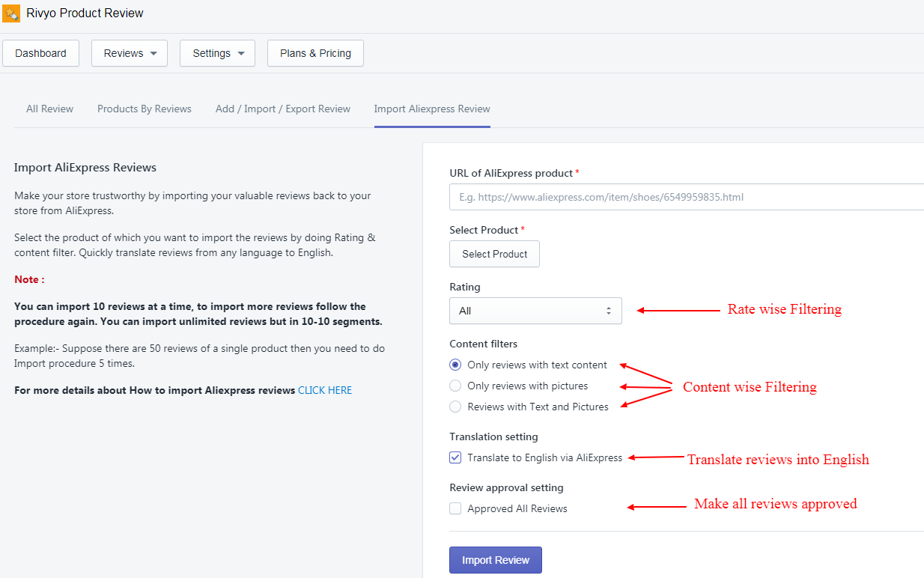Select Only reviews with text content
This screenshot has width=924, height=578.
tap(455, 365)
